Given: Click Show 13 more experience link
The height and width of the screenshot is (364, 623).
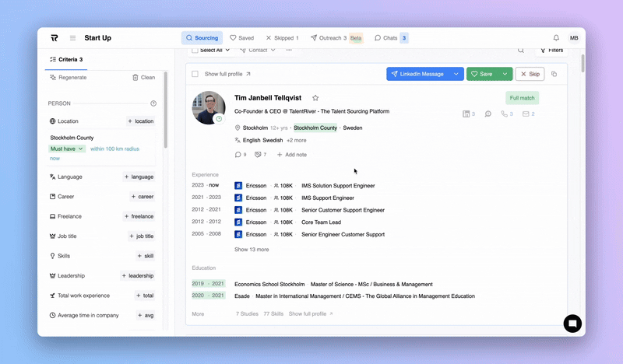Looking at the screenshot, I should pyautogui.click(x=252, y=250).
